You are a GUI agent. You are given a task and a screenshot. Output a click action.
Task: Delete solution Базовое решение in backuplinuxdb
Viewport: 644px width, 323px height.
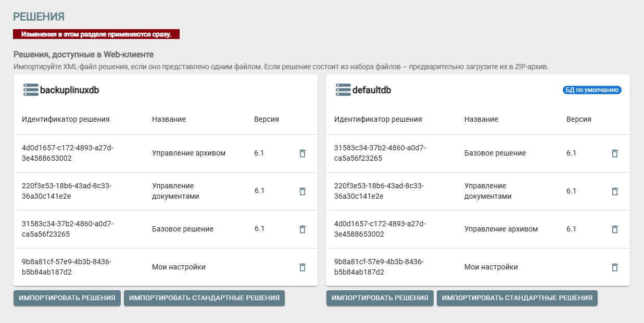tap(302, 229)
